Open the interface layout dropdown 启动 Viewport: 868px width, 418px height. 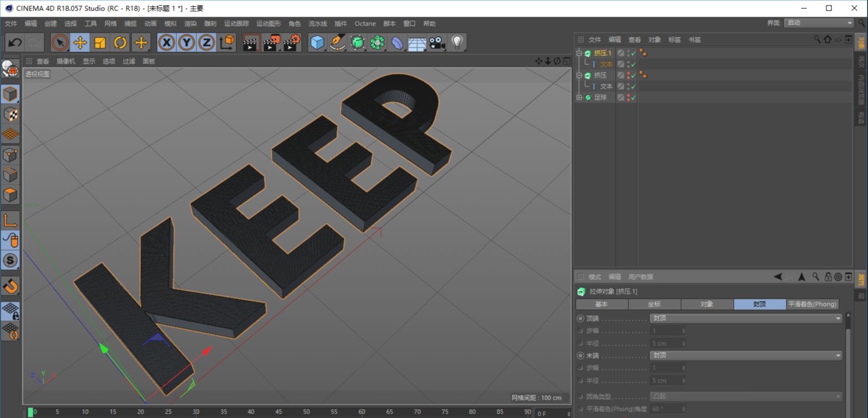[818, 23]
